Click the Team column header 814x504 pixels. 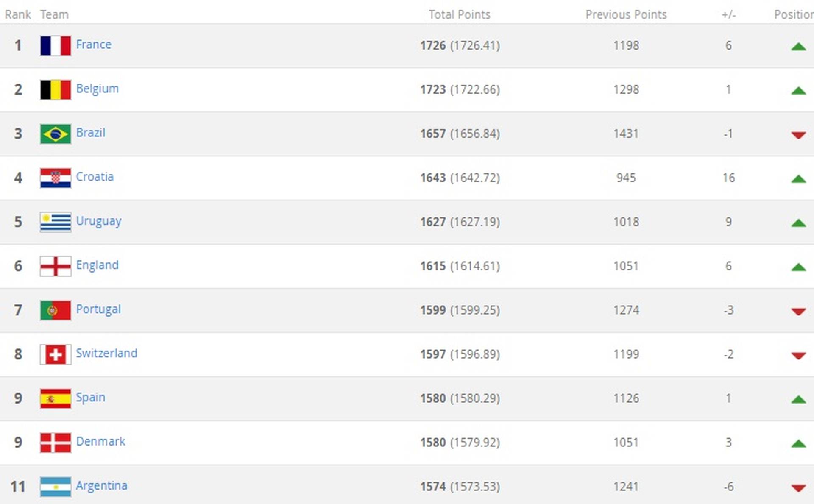54,14
